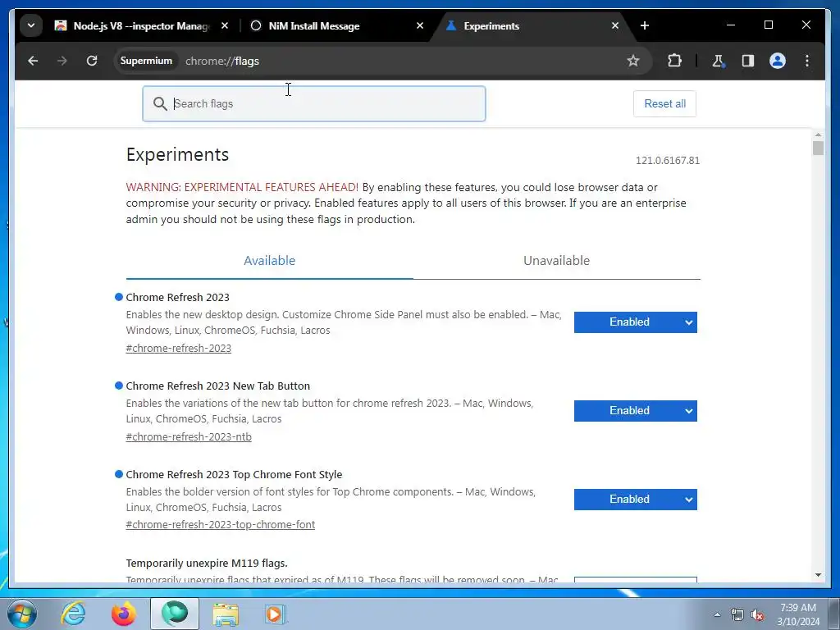
Task: Click the forward navigation arrow
Action: pyautogui.click(x=62, y=61)
